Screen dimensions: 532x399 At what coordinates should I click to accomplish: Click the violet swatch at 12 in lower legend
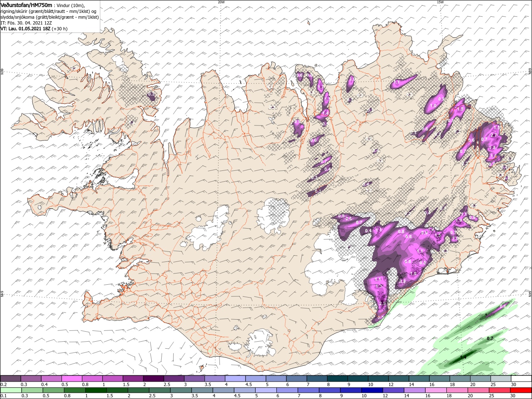coord(393,390)
